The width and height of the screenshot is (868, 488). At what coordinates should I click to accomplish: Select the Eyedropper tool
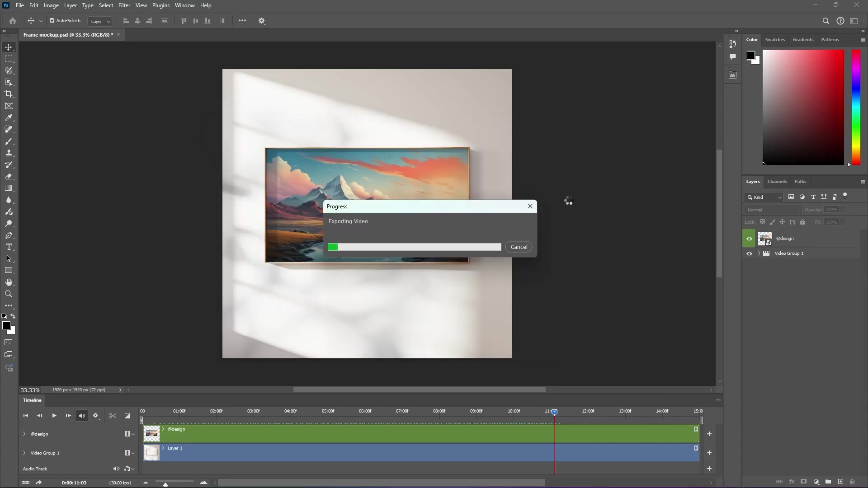[x=9, y=117]
